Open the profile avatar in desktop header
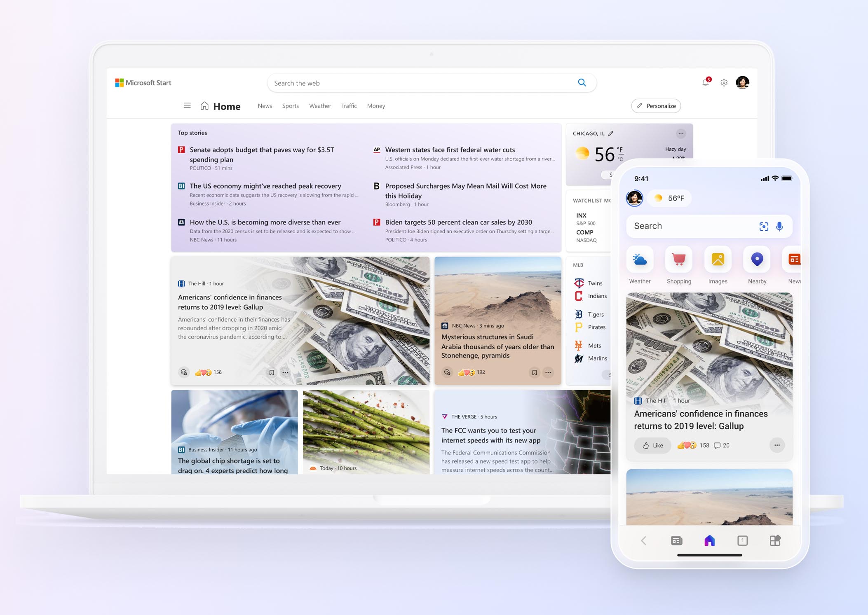 click(742, 82)
